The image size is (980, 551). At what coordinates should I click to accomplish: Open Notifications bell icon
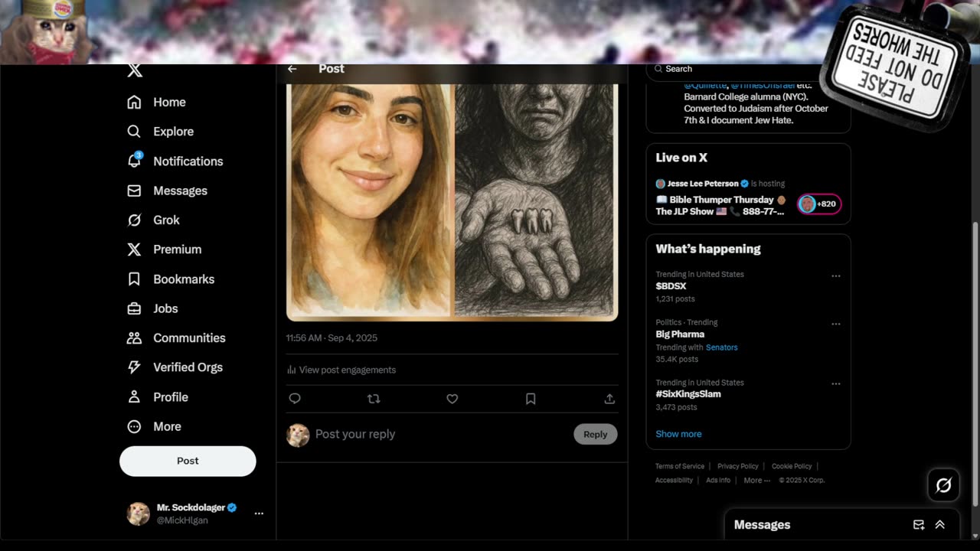[x=134, y=161]
